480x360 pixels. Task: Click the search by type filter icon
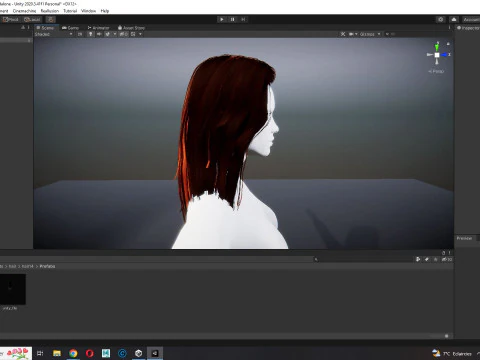(418, 259)
